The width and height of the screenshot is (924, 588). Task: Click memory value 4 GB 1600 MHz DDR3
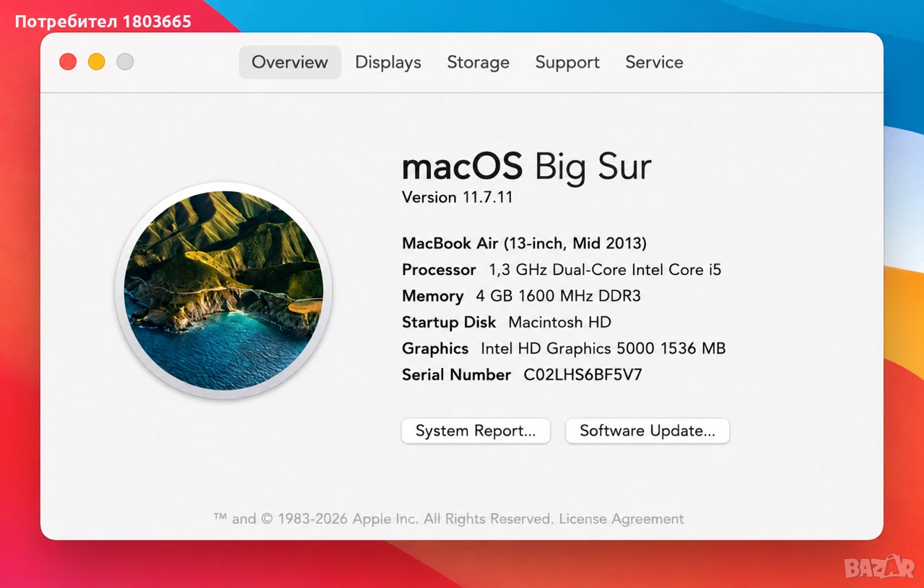coord(558,296)
